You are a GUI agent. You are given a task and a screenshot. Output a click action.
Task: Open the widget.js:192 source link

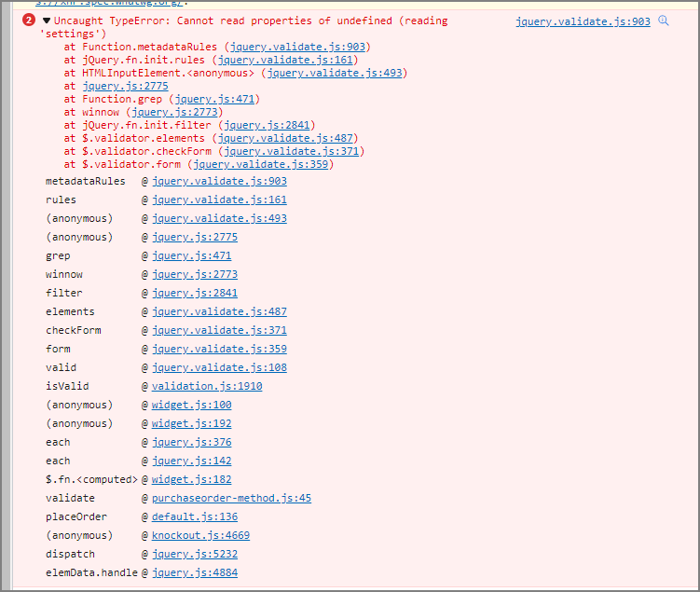pos(191,423)
